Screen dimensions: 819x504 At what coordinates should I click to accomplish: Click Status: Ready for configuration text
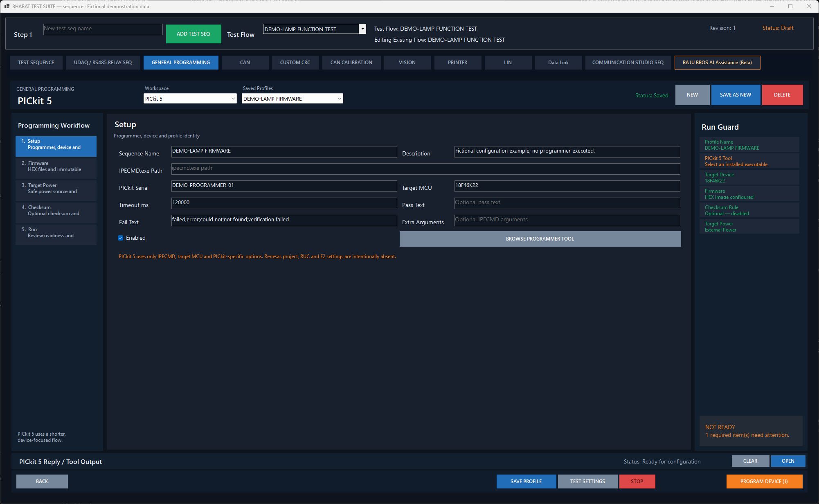point(662,461)
